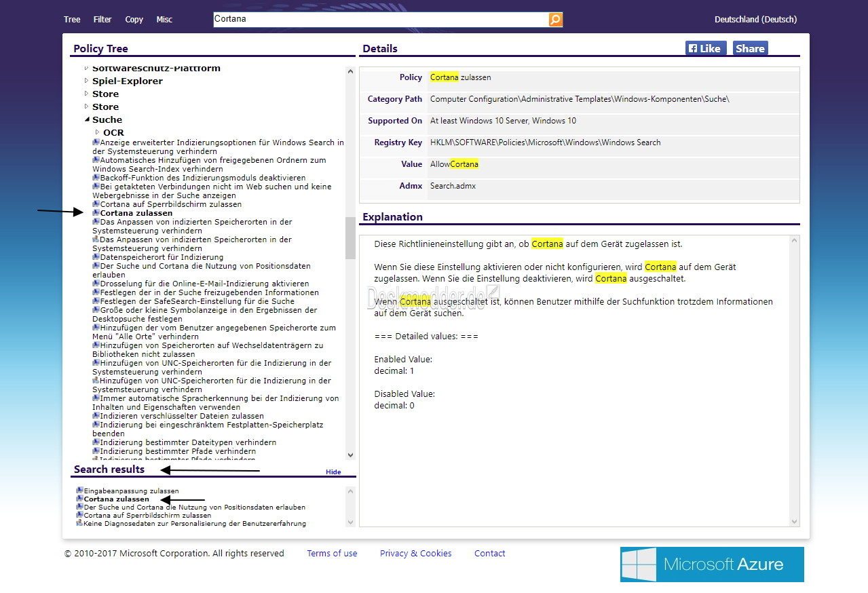The width and height of the screenshot is (868, 593).
Task: Open the Filter menu
Action: (x=102, y=20)
